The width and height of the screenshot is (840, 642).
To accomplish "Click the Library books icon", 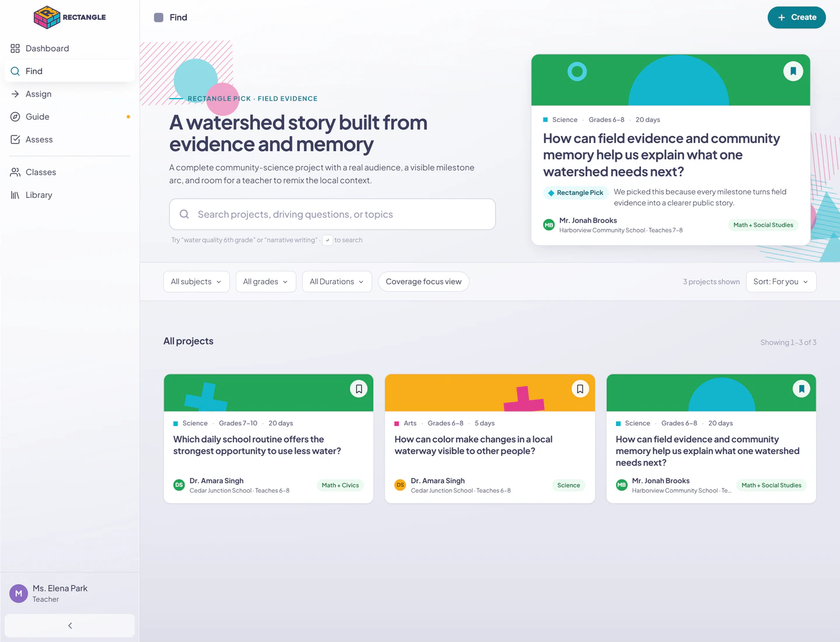I will [15, 195].
